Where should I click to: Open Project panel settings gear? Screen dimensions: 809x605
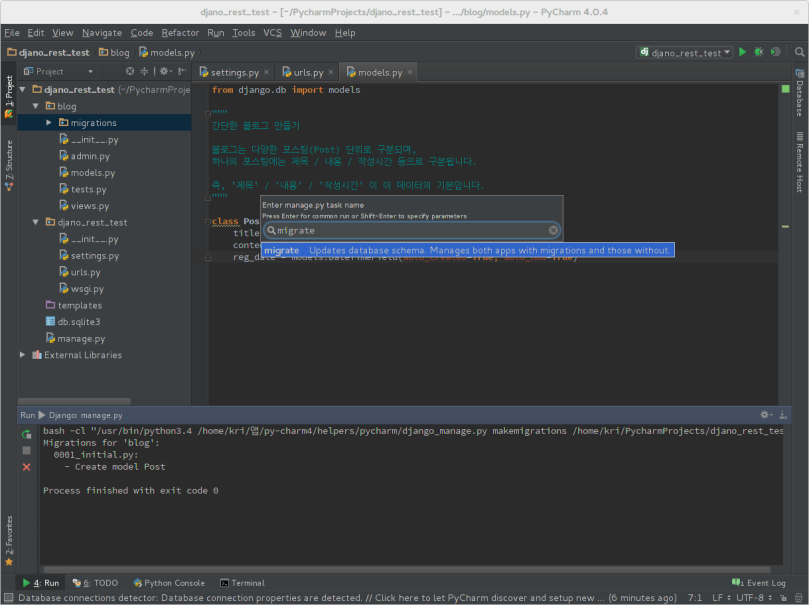(x=165, y=71)
